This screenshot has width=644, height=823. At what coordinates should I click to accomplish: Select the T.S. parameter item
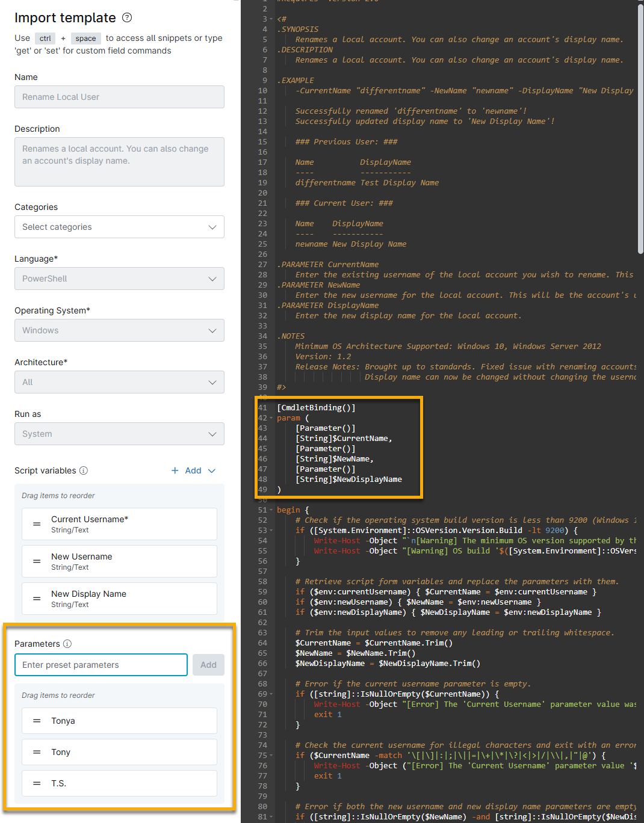coord(119,783)
